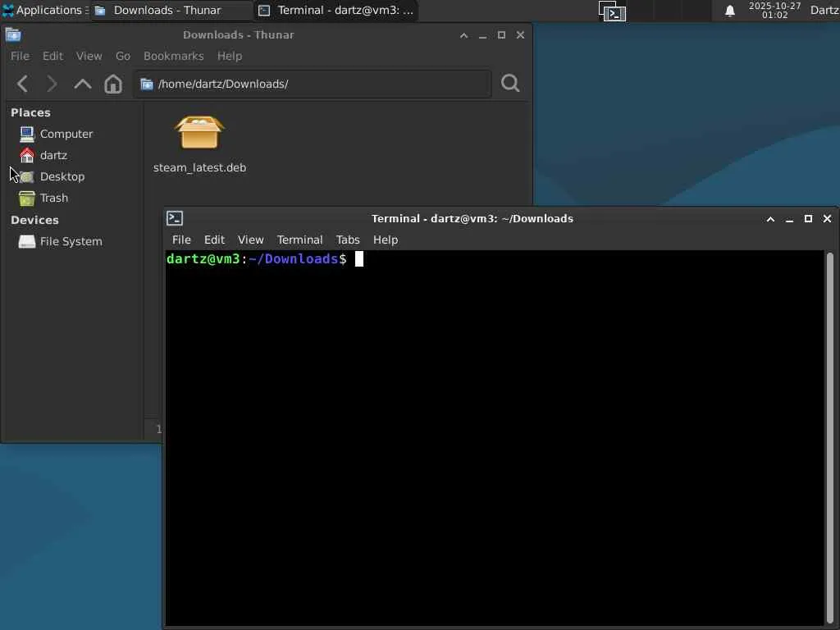Viewport: 840px width, 630px height.
Task: Click the Terminal taskbar window button
Action: [x=336, y=10]
